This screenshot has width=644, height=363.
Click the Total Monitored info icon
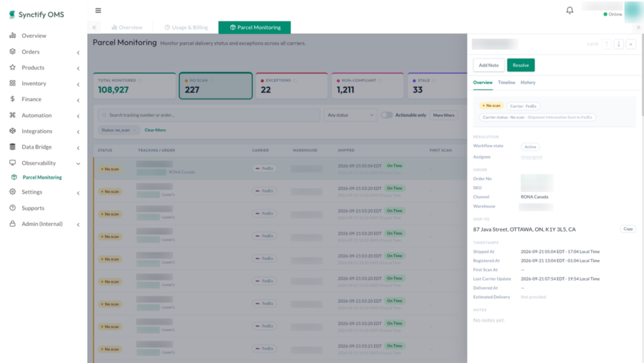(140, 81)
